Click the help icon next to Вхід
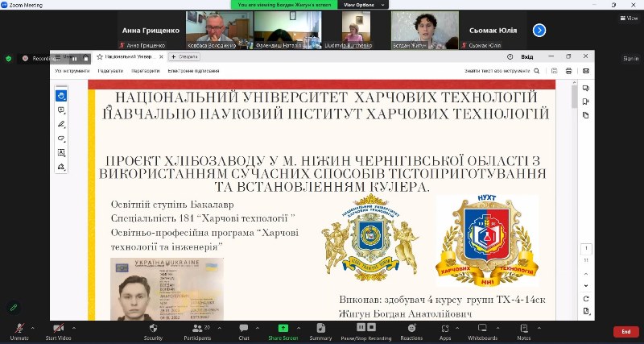The image size is (644, 344). tap(510, 56)
